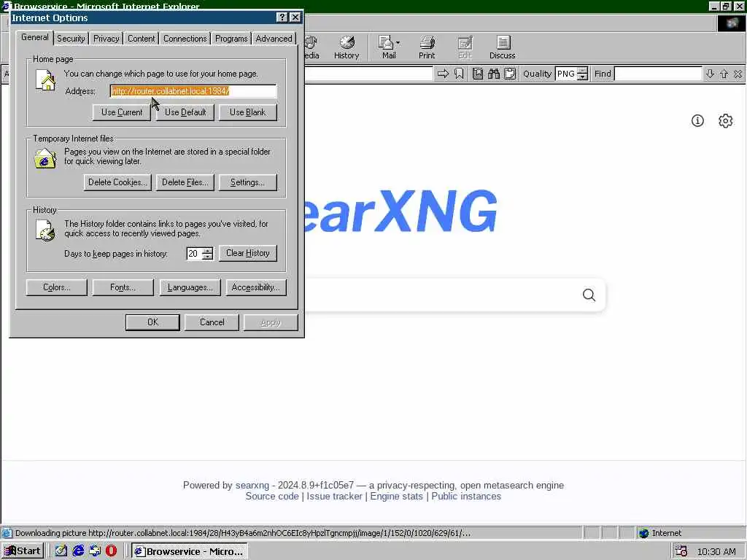Cancel the Internet Options dialog

click(212, 322)
